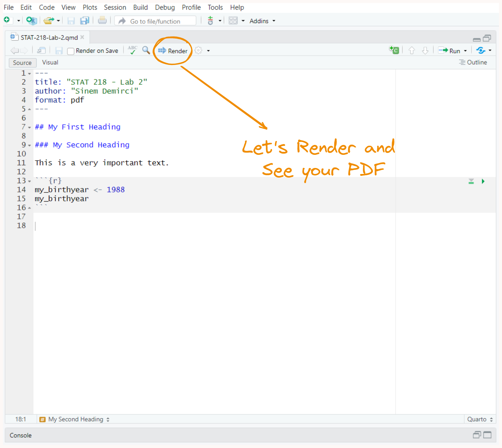Click the spell check ABC icon
Viewport: 502px width, 448px height.
coord(132,50)
